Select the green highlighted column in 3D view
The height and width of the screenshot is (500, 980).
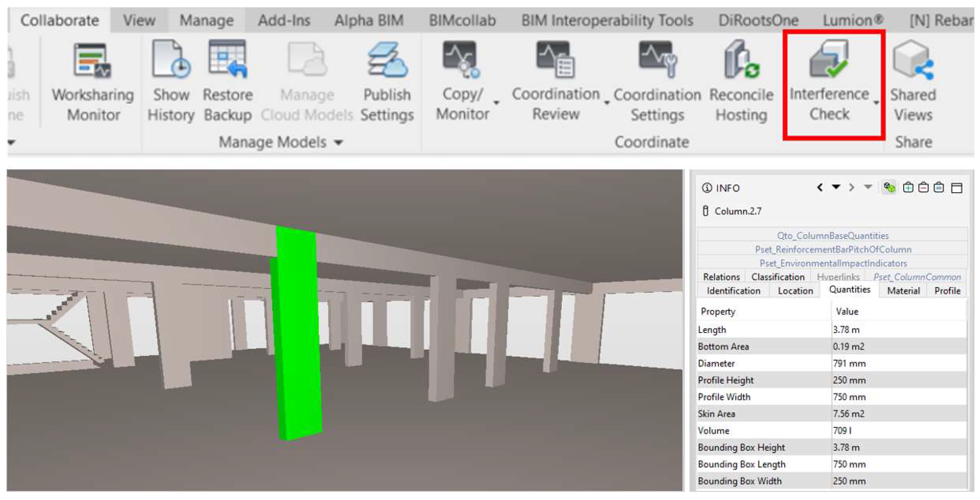point(298,335)
